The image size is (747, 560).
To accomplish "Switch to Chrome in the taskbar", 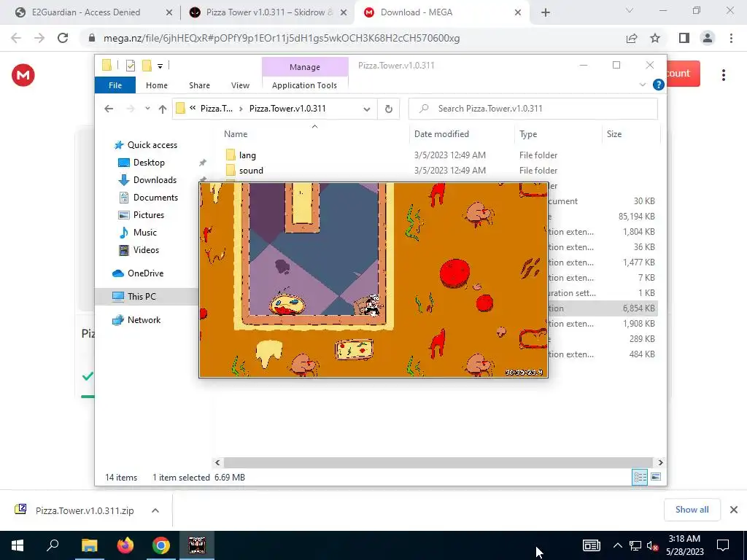I will (x=161, y=545).
